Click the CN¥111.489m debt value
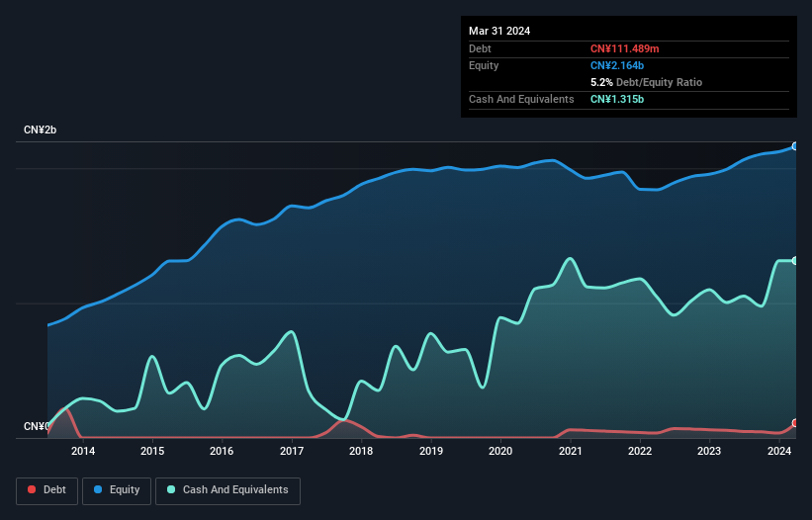Image resolution: width=812 pixels, height=520 pixels. [624, 48]
